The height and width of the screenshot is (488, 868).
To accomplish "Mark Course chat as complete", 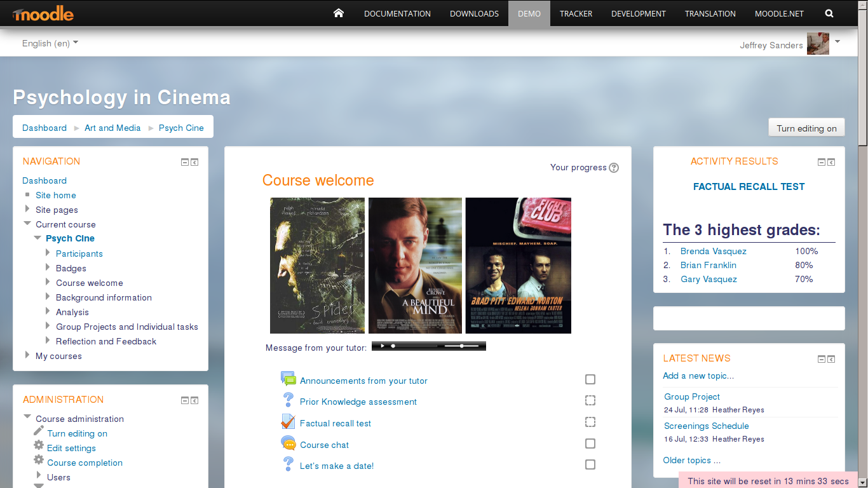I will 590,444.
